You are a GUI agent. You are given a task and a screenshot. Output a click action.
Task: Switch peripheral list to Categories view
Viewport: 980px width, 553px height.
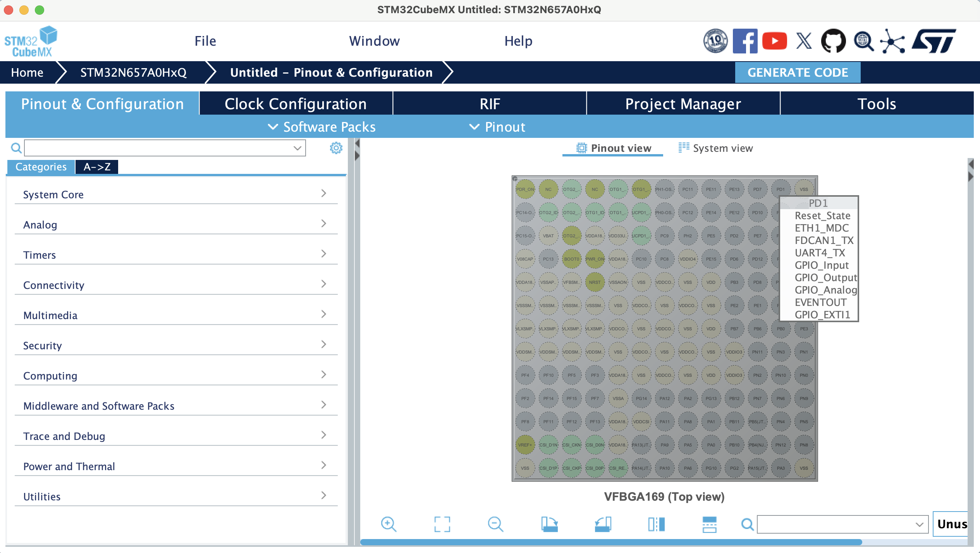click(x=40, y=167)
